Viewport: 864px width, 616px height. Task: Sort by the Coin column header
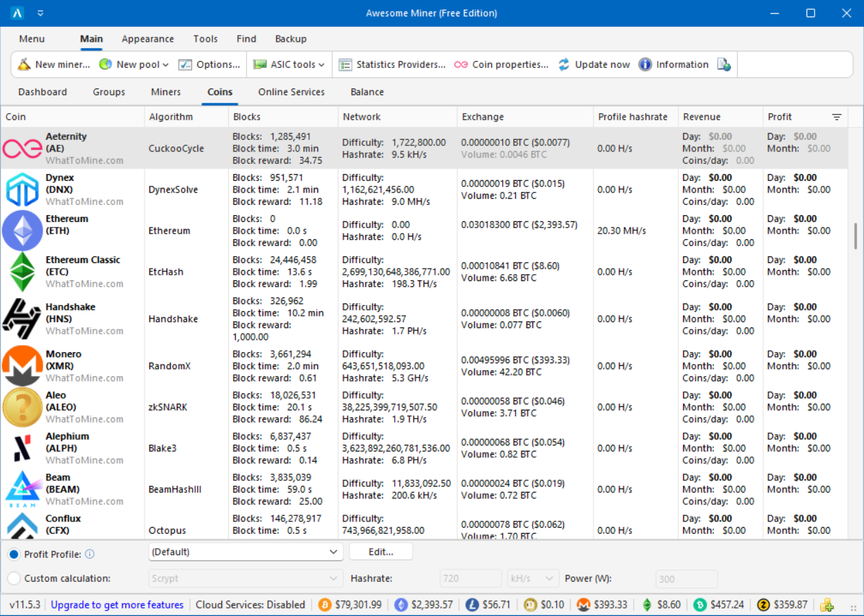72,116
